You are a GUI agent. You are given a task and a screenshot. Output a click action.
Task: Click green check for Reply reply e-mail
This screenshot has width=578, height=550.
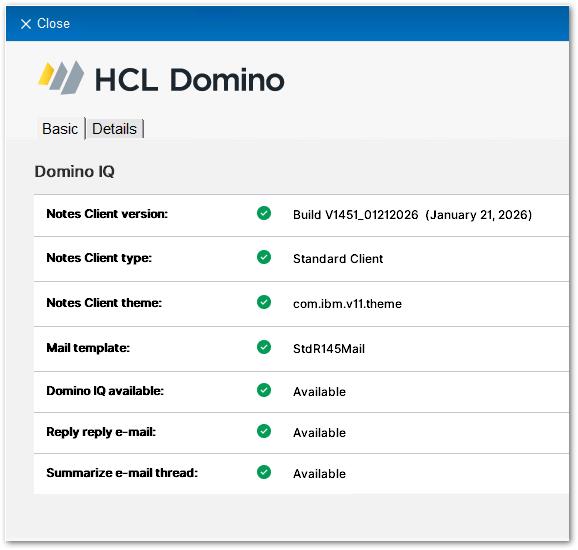tap(264, 431)
